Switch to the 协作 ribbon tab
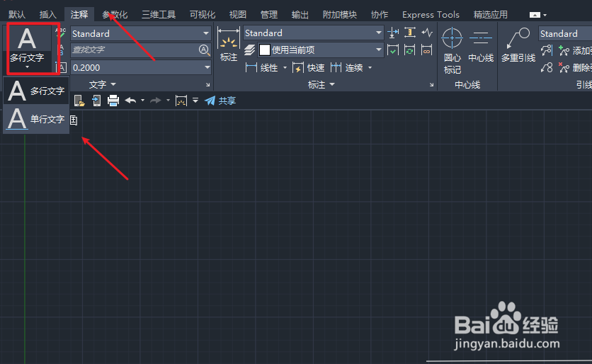 click(x=380, y=15)
